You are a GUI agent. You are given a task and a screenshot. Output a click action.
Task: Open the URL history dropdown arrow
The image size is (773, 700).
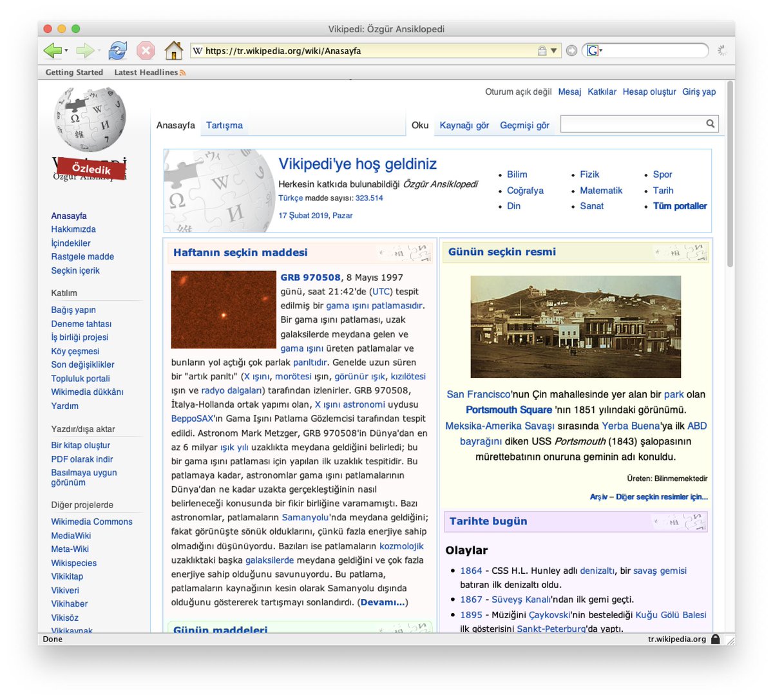(x=554, y=51)
